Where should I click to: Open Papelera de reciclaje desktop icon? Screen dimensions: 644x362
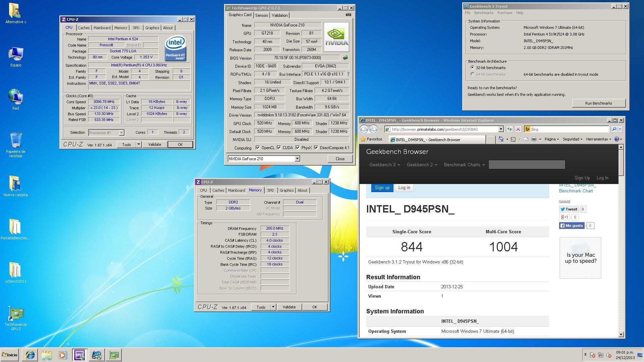tap(16, 145)
